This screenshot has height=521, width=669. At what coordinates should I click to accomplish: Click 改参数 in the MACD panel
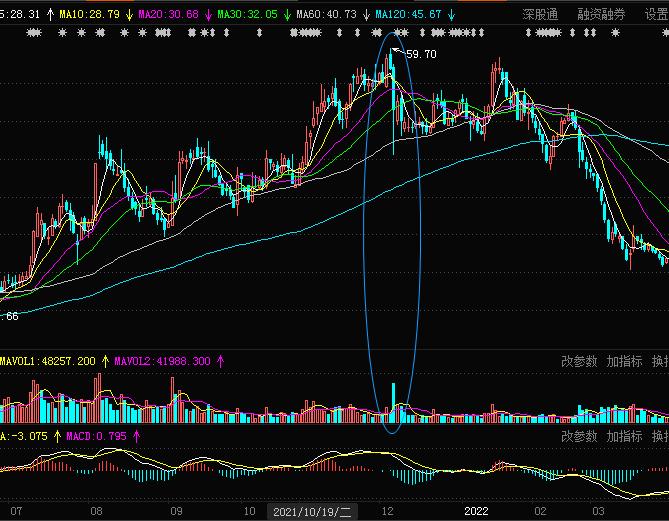579,436
